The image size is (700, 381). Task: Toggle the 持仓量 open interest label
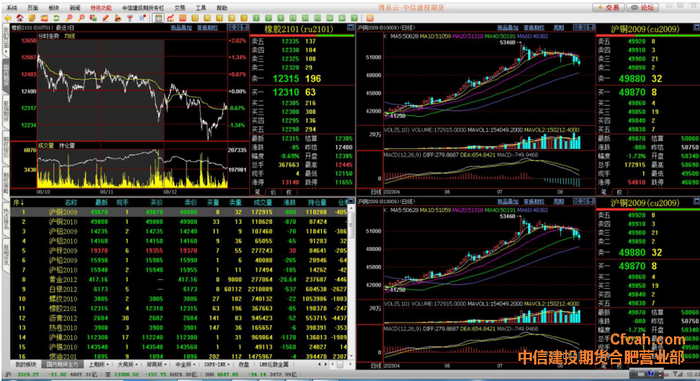click(67, 146)
